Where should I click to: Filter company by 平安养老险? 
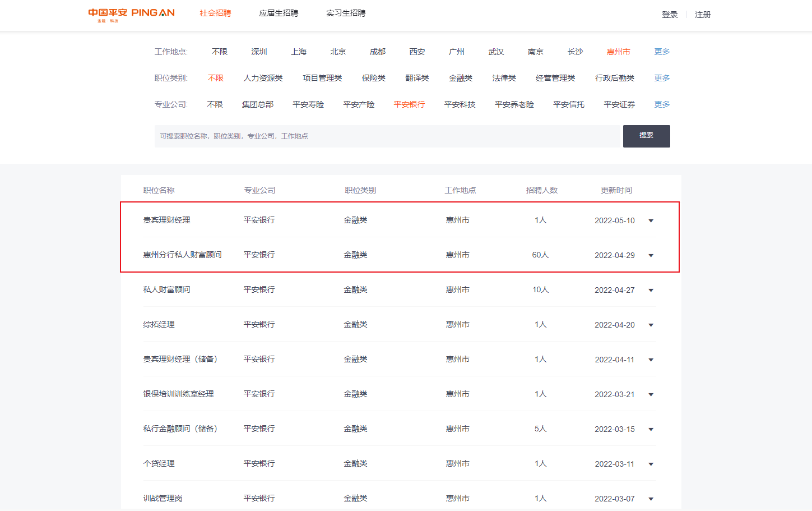coord(514,104)
